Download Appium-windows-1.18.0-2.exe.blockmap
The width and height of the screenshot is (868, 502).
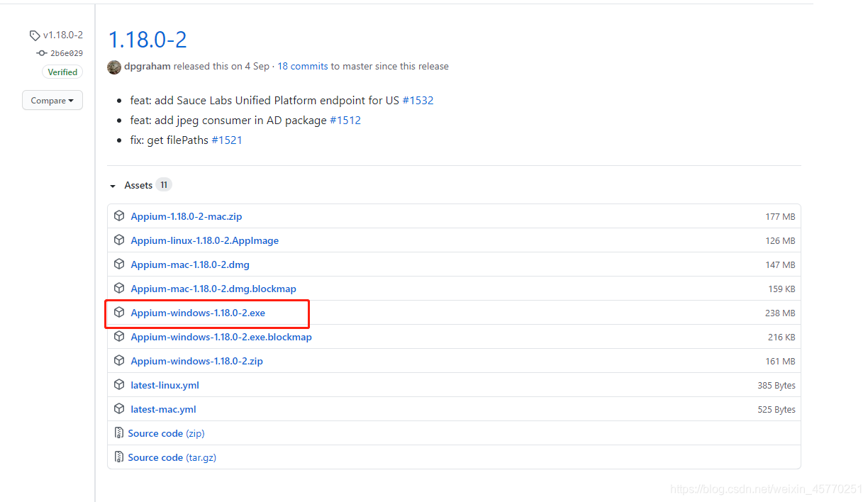pos(221,337)
